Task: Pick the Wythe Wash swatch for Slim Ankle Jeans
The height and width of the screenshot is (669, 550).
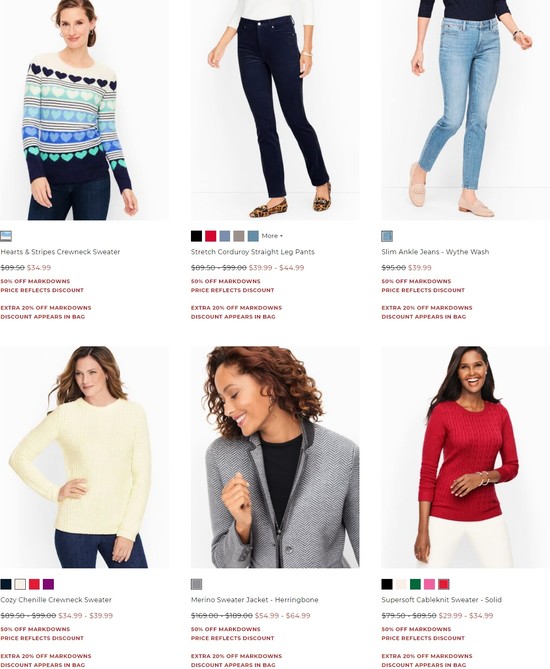Action: pos(387,236)
